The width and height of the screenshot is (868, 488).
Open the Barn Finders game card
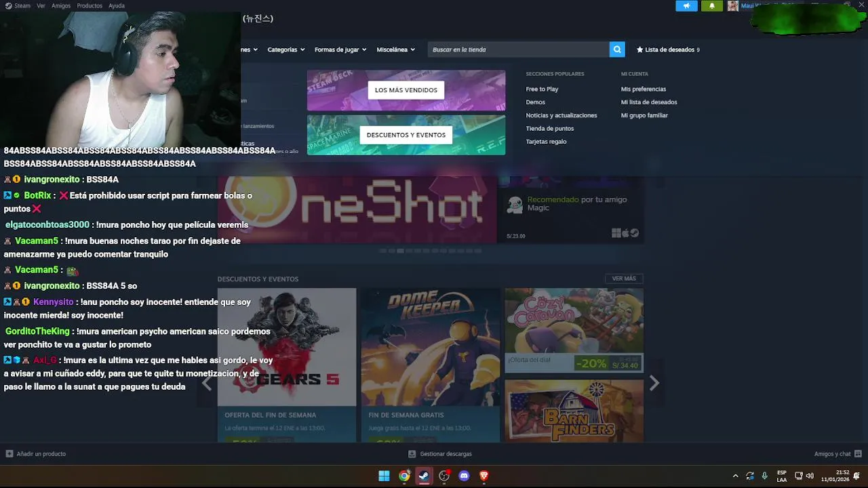[574, 411]
